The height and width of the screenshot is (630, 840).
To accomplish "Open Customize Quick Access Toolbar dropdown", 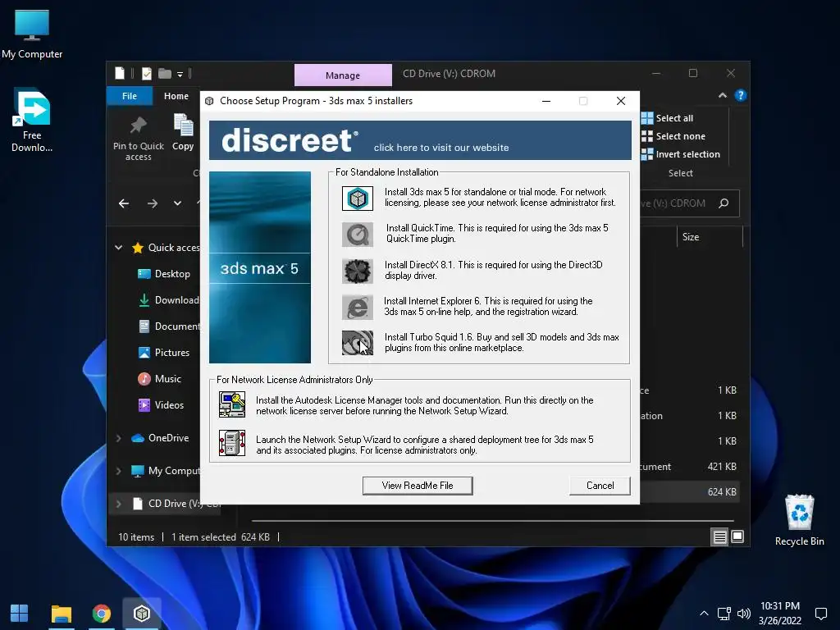I will [180, 74].
